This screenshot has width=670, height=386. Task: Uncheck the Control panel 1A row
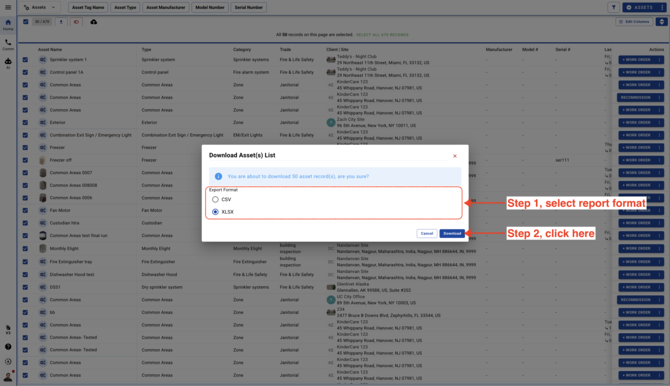[x=25, y=72]
